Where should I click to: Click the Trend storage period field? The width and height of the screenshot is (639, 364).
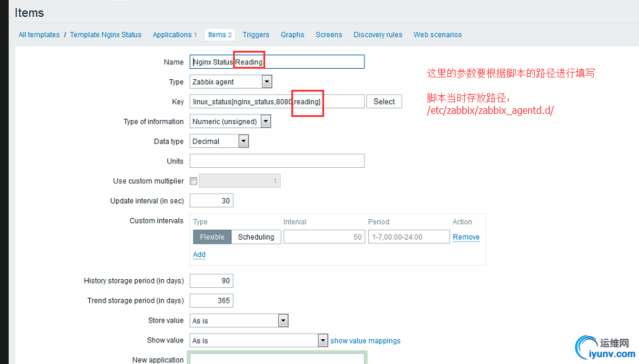click(x=211, y=300)
